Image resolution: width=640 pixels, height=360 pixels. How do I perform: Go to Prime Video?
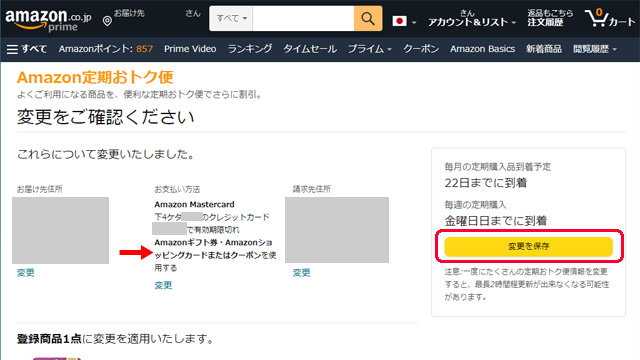point(190,49)
